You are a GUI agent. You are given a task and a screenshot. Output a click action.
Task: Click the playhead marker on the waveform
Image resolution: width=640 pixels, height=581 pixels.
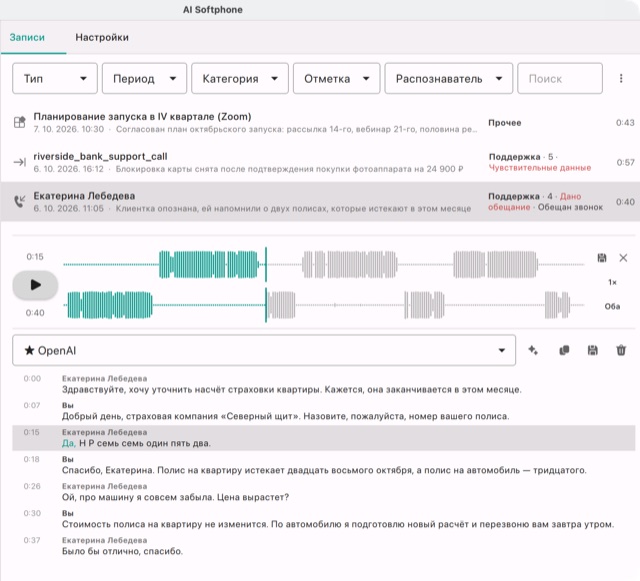pyautogui.click(x=266, y=285)
